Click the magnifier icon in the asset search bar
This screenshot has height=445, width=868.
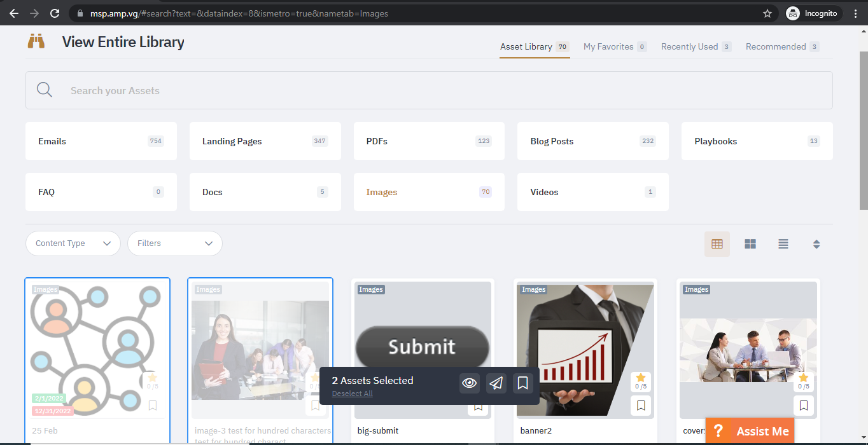pyautogui.click(x=45, y=90)
